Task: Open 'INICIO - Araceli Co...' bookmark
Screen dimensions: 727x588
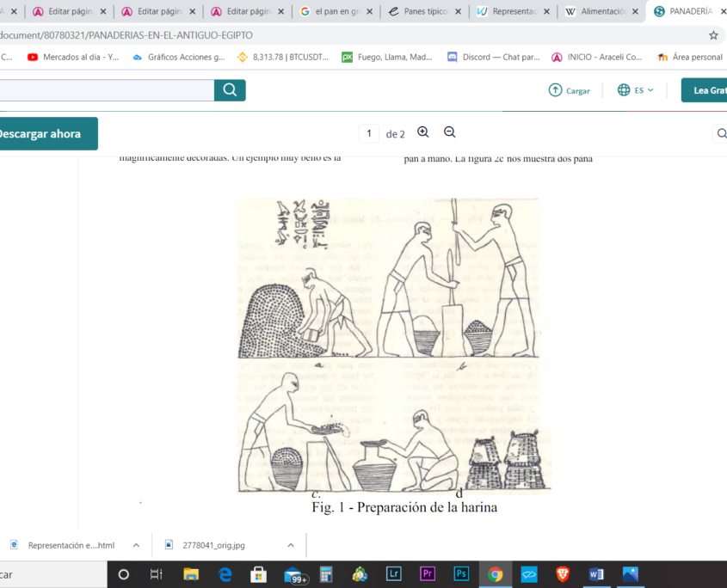Action: pos(597,57)
